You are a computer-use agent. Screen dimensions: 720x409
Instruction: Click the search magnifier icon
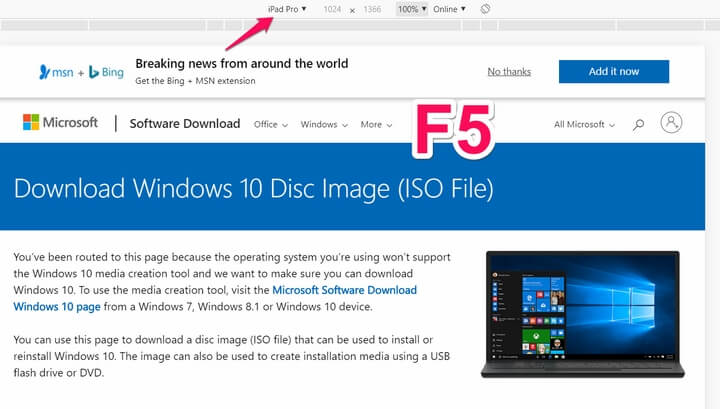pyautogui.click(x=638, y=124)
